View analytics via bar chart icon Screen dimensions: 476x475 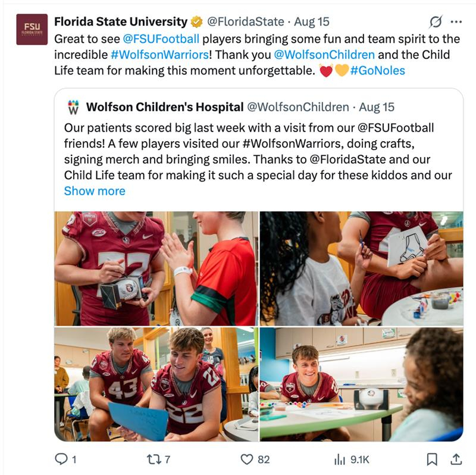[x=340, y=459]
